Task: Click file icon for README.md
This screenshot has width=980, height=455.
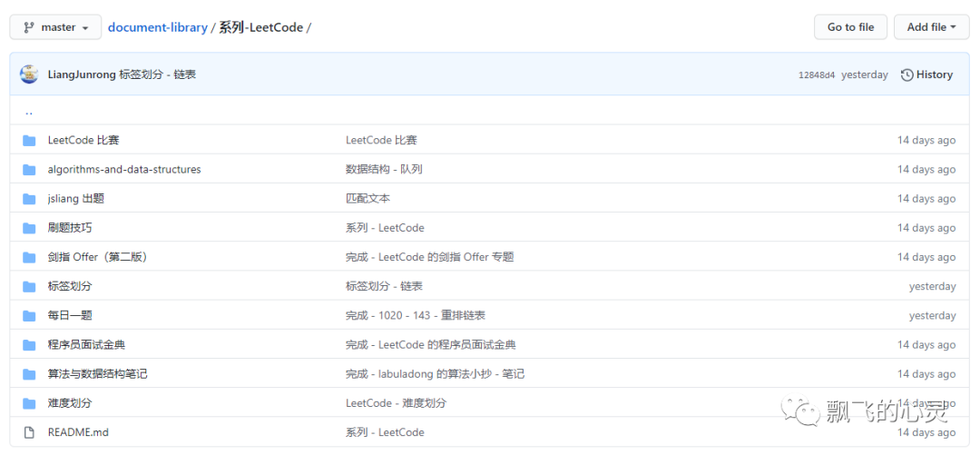Action: tap(29, 432)
